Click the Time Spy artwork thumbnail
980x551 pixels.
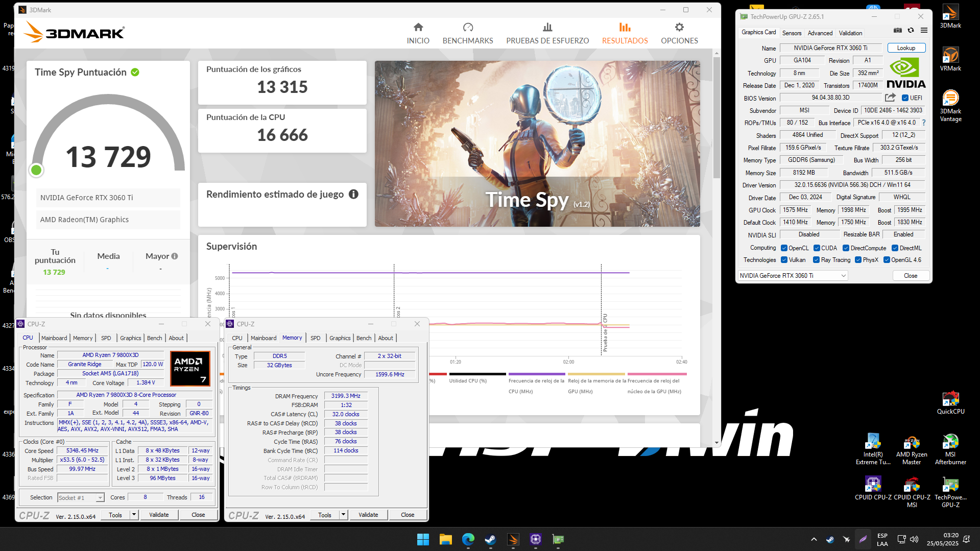pos(537,143)
